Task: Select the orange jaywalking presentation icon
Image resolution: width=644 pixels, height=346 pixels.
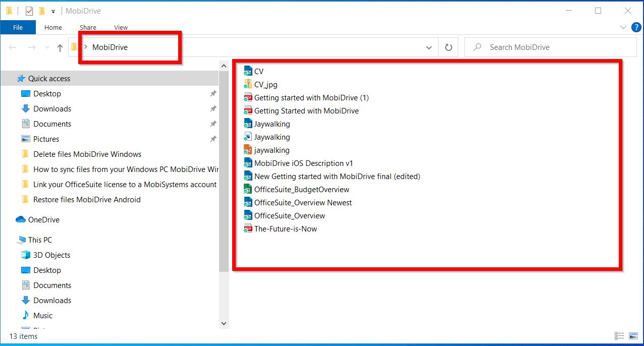Action: pyautogui.click(x=248, y=150)
